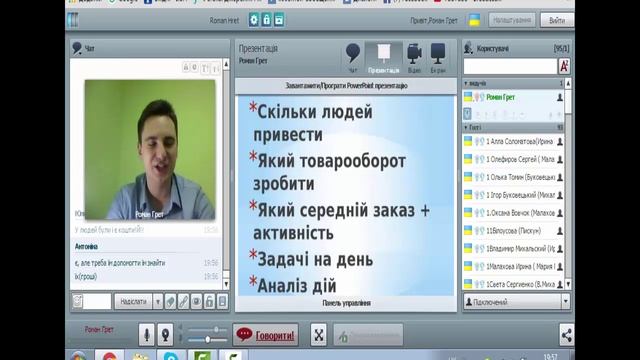Click the app logo icon at top left
The height and width of the screenshot is (360, 640).
(x=73, y=20)
